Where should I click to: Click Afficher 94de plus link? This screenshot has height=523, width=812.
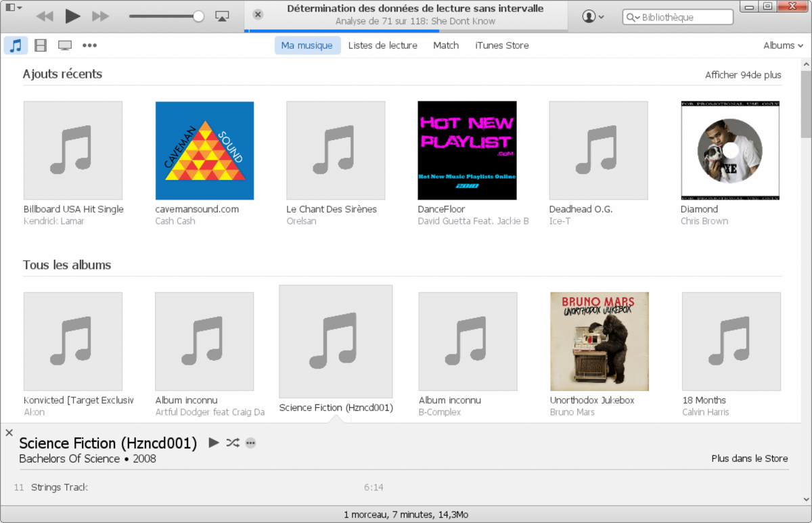[x=743, y=75]
